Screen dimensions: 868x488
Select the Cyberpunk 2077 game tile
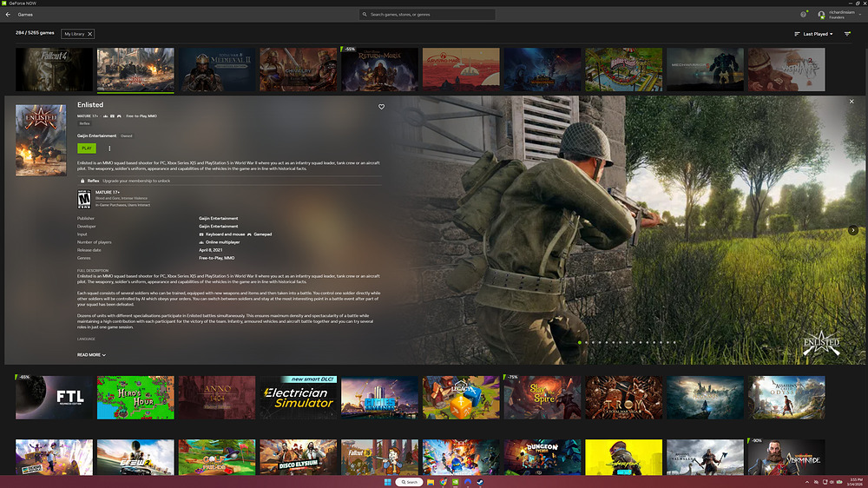coord(623,458)
